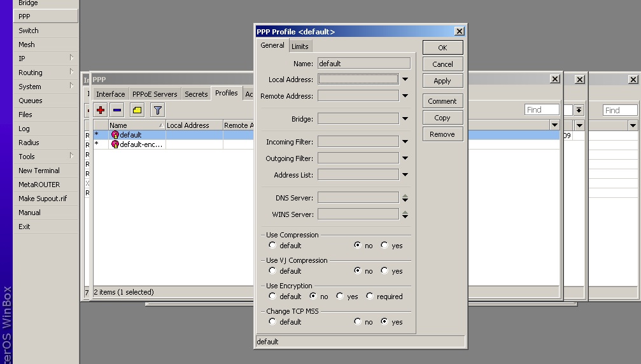This screenshot has height=364, width=641.
Task: Click the minus remove profile icon
Action: pyautogui.click(x=117, y=110)
